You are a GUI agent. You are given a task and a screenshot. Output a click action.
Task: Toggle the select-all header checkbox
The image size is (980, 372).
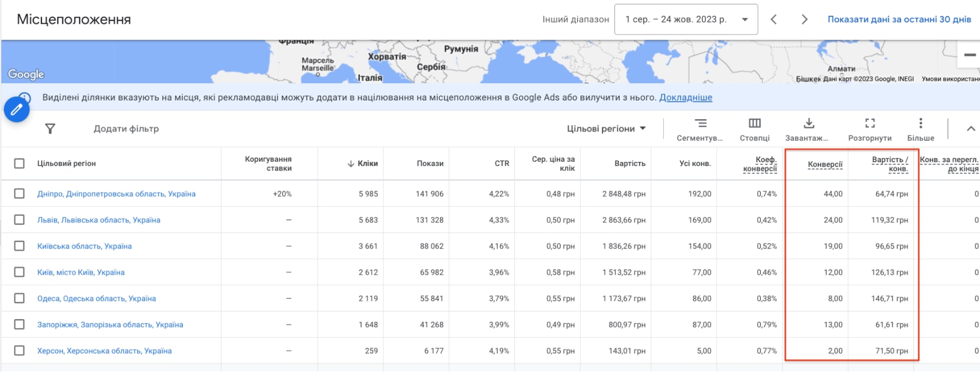click(x=19, y=164)
